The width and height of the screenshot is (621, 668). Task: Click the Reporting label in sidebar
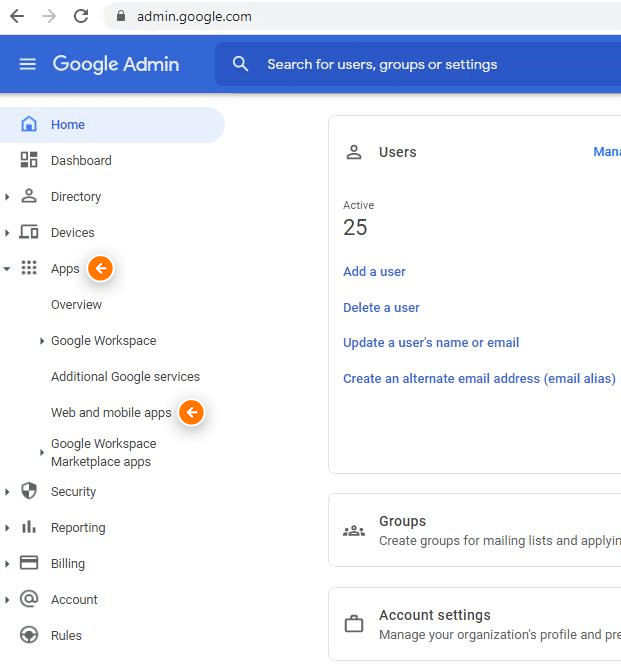(x=78, y=528)
